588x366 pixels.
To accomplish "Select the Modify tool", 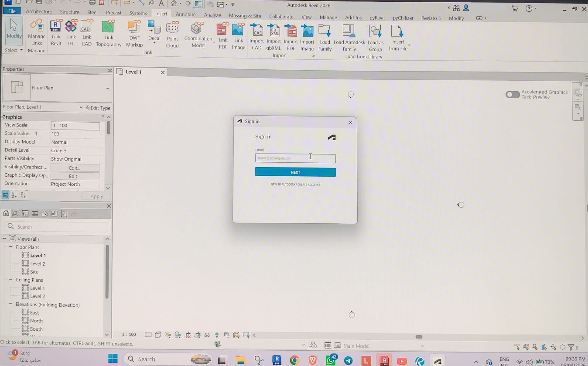I will (x=14, y=31).
